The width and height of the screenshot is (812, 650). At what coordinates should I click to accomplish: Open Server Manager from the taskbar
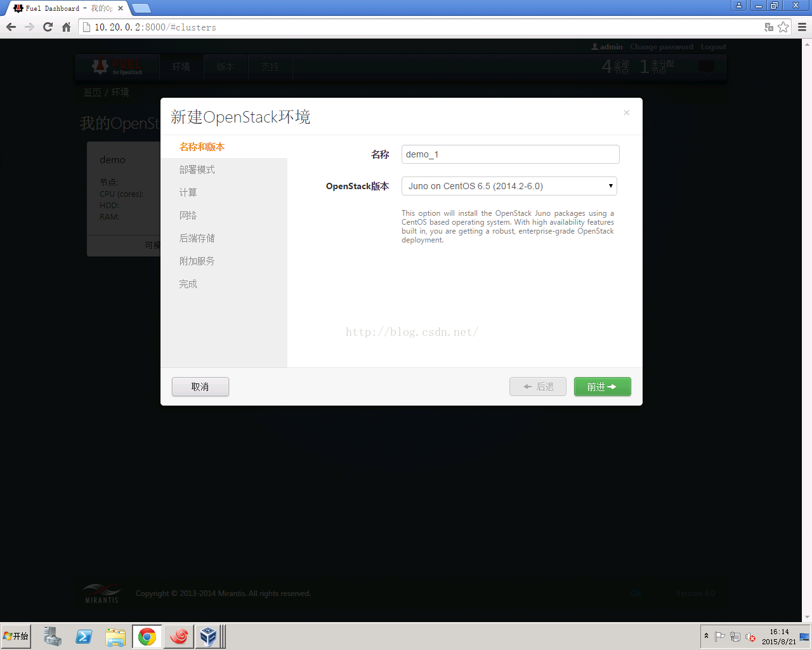[x=53, y=636]
